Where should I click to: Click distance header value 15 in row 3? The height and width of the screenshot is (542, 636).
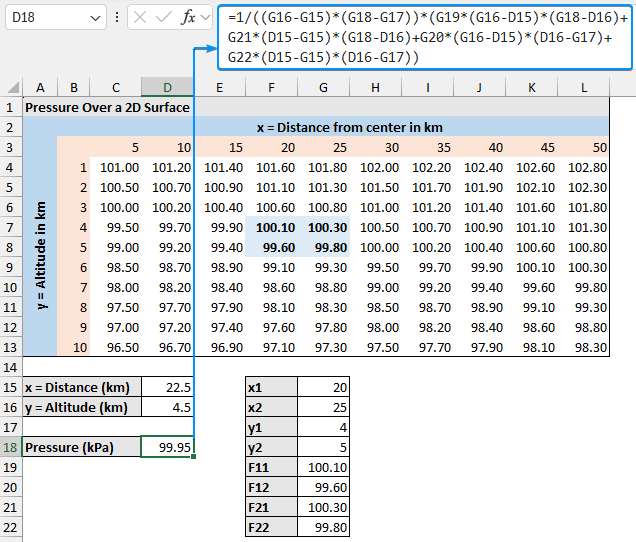tap(219, 147)
